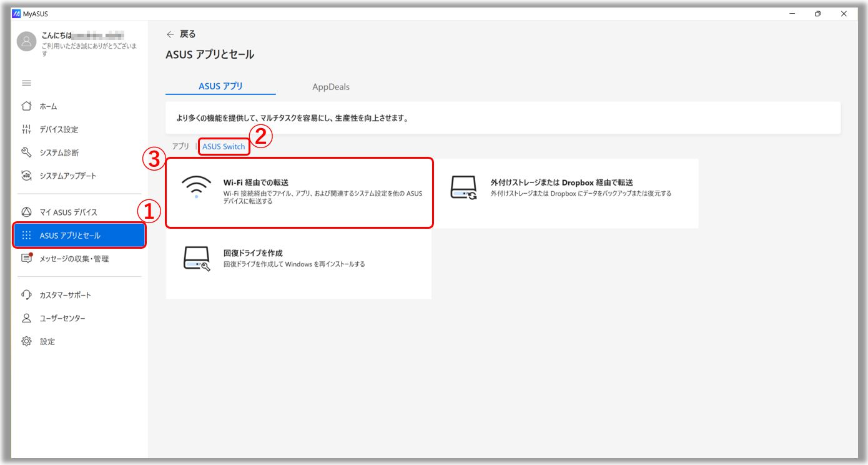
Task: Click the recovery drive icon
Action: [197, 259]
